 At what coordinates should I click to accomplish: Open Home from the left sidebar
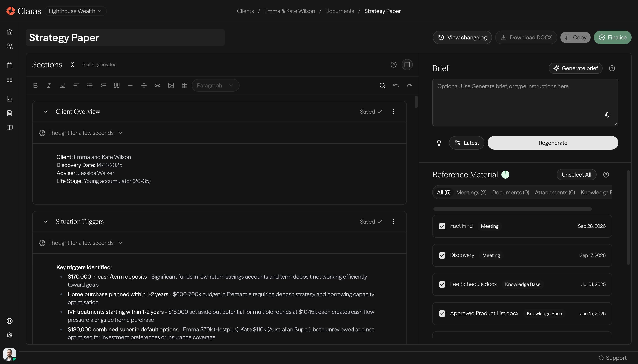tap(10, 32)
